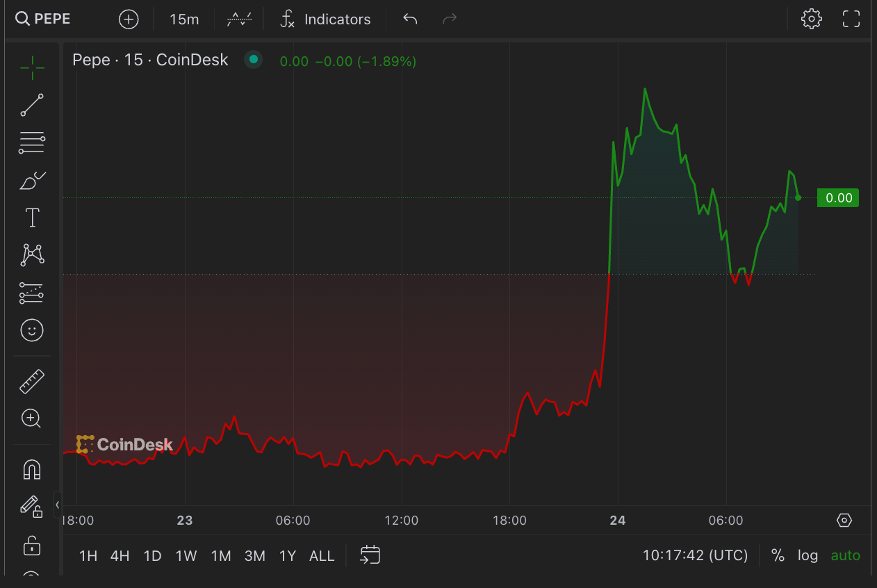Screen dimensions: 877x588
Task: Select the measure ruler tool
Action: coord(31,381)
